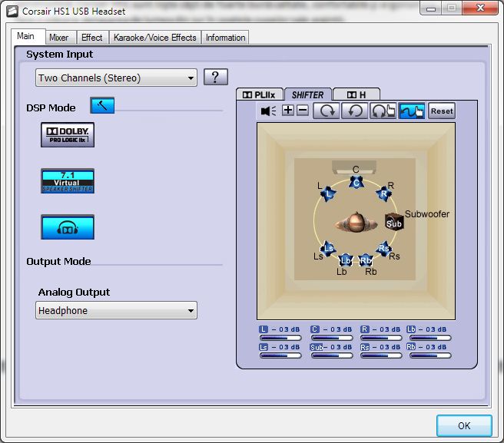The width and height of the screenshot is (504, 443).
Task: Click the OK button
Action: 463,425
